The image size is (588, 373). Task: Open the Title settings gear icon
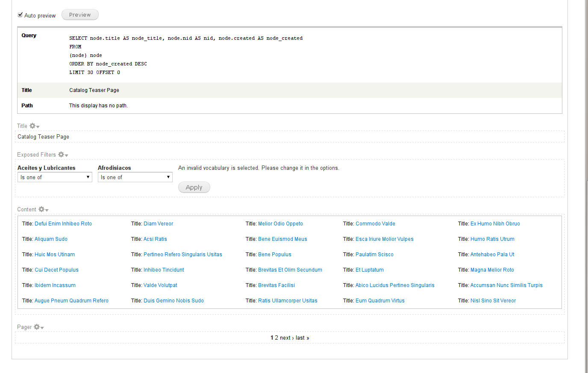33,125
